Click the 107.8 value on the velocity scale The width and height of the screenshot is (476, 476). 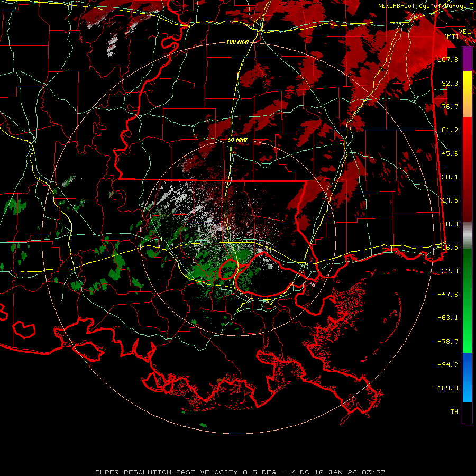click(448, 59)
